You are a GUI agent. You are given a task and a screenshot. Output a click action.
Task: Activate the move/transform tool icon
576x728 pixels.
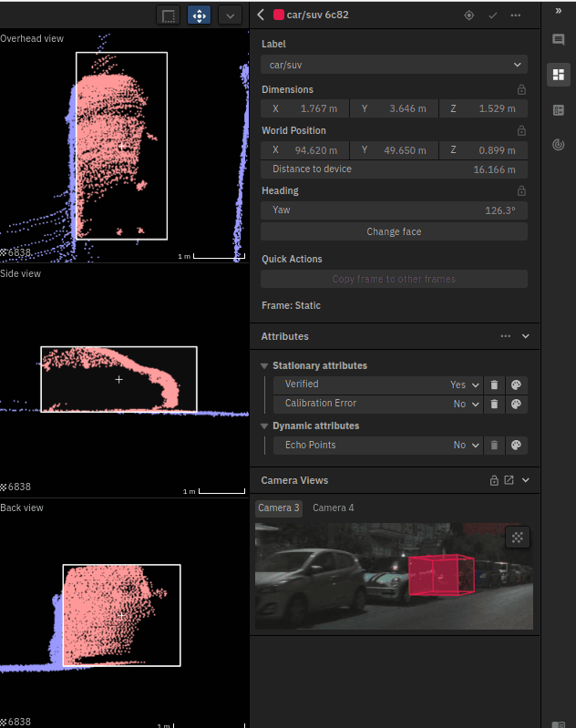pyautogui.click(x=200, y=15)
